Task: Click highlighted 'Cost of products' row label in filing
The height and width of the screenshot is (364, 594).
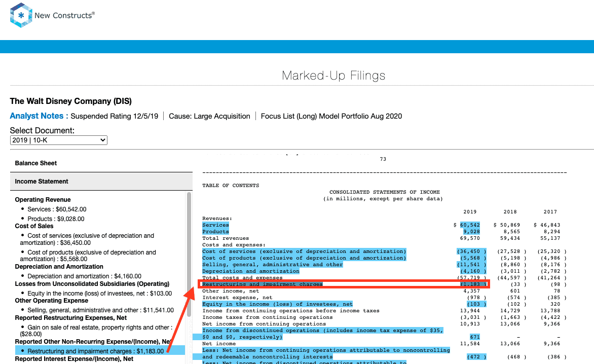Action: coord(304,258)
